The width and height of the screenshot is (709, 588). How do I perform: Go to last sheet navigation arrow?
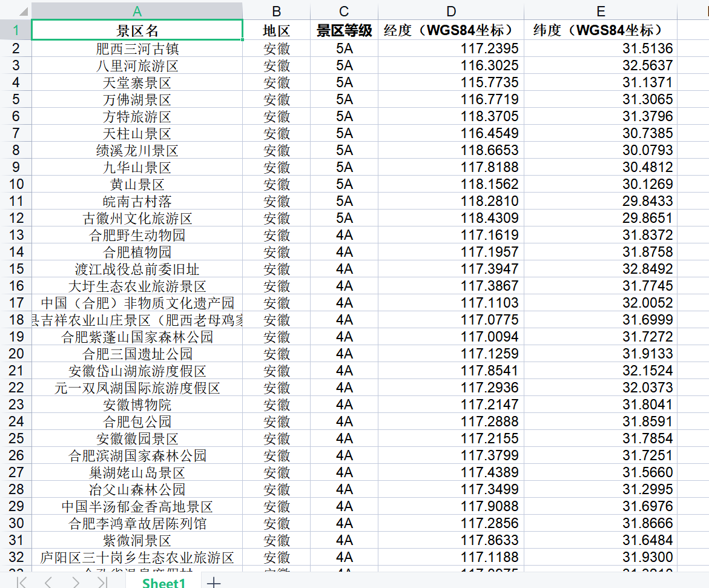(103, 582)
